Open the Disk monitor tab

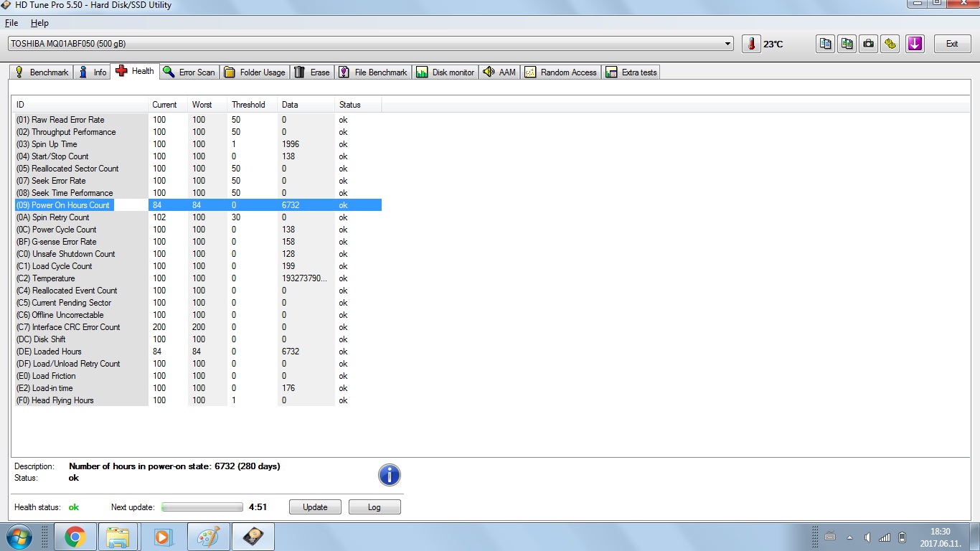point(446,72)
